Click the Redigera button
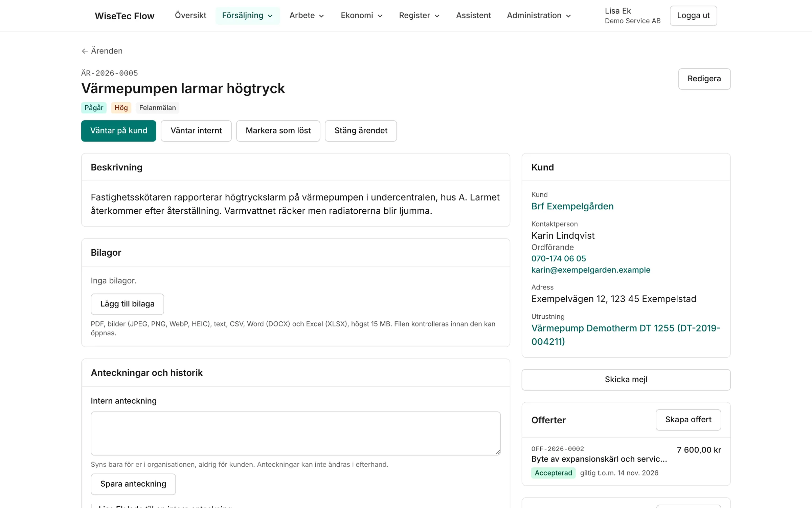This screenshot has height=508, width=812. coord(704,79)
